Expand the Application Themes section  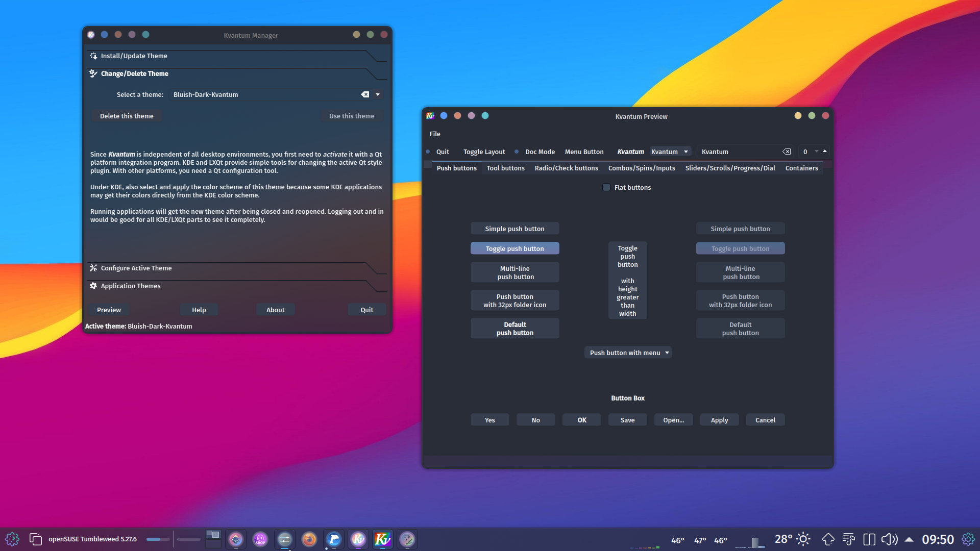pos(237,286)
